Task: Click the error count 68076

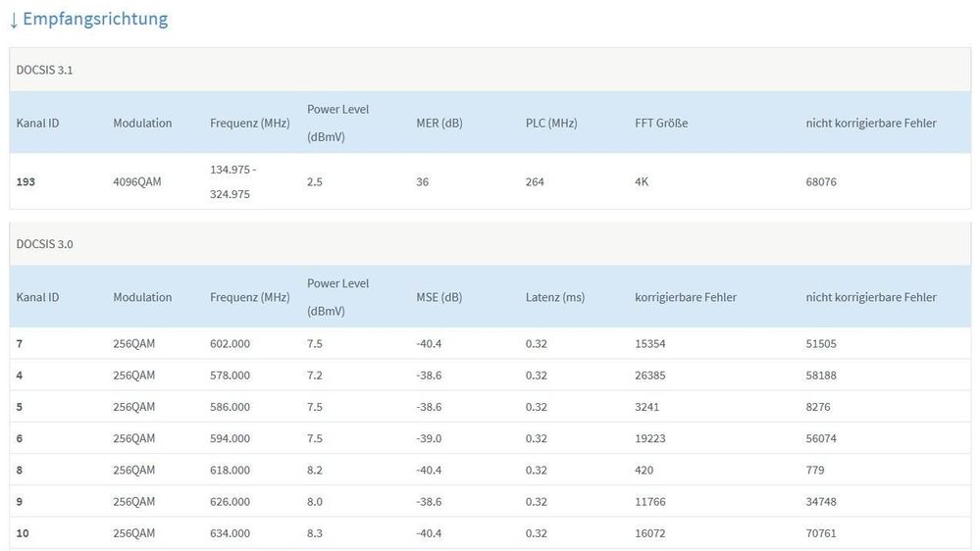Action: (821, 182)
